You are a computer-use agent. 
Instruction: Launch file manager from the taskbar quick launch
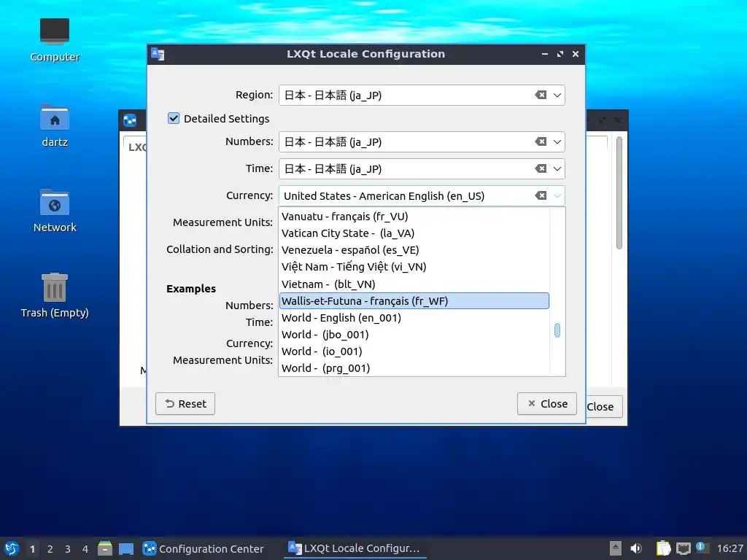[105, 548]
